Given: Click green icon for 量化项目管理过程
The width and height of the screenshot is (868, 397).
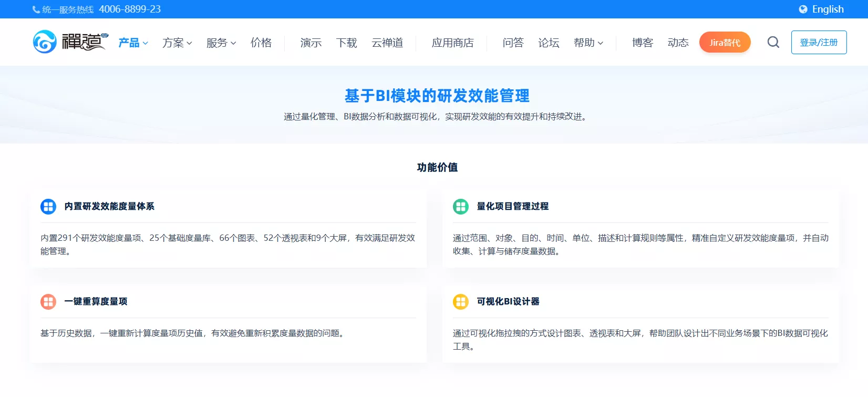Looking at the screenshot, I should click(461, 207).
